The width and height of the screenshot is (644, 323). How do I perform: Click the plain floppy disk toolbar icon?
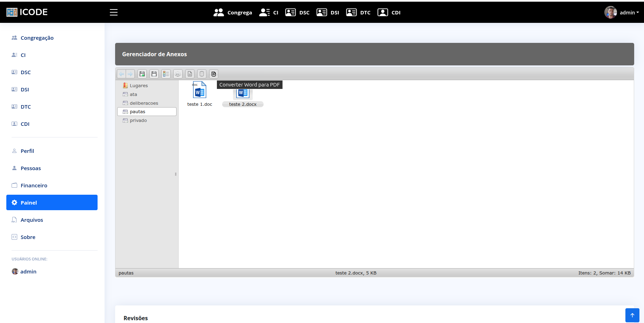point(154,74)
